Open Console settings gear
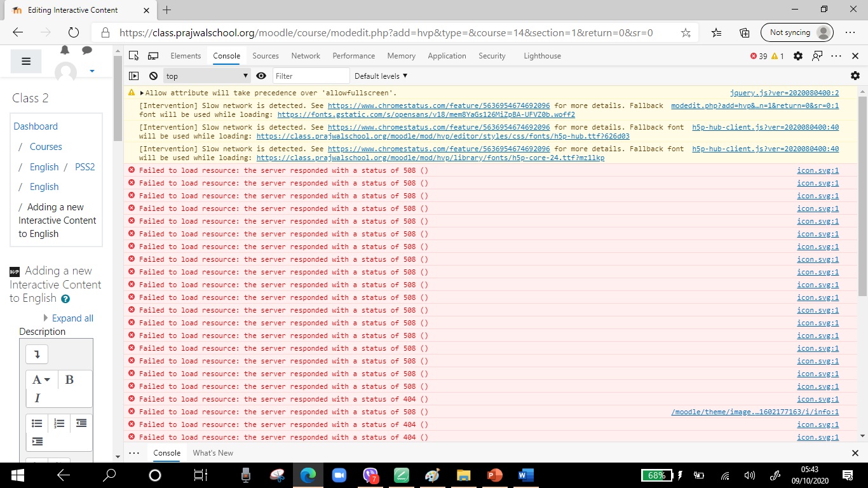The height and width of the screenshot is (488, 868). (x=855, y=76)
